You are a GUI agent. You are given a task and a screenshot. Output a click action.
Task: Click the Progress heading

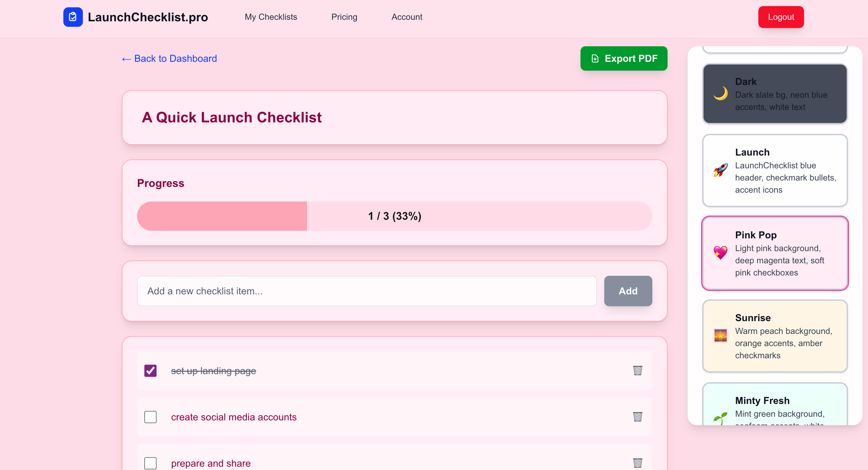coord(161,183)
